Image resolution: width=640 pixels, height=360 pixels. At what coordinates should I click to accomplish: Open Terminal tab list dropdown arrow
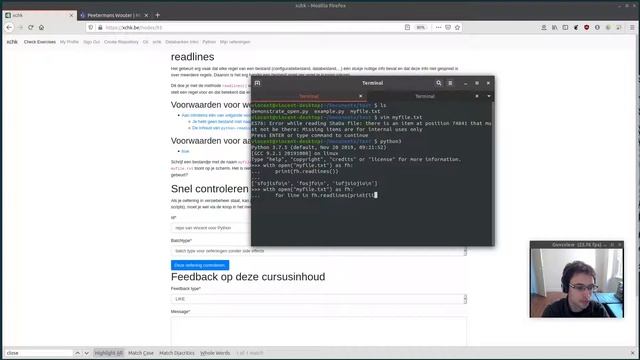click(489, 96)
